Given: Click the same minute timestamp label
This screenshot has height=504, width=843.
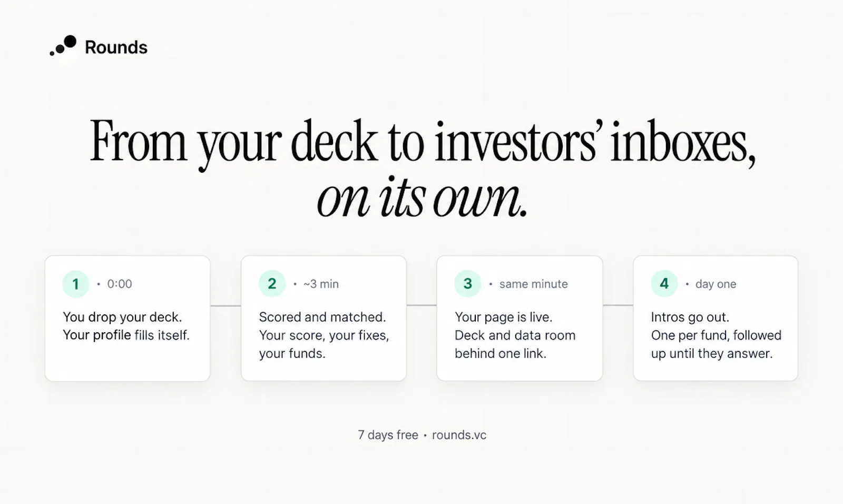Looking at the screenshot, I should 534,284.
